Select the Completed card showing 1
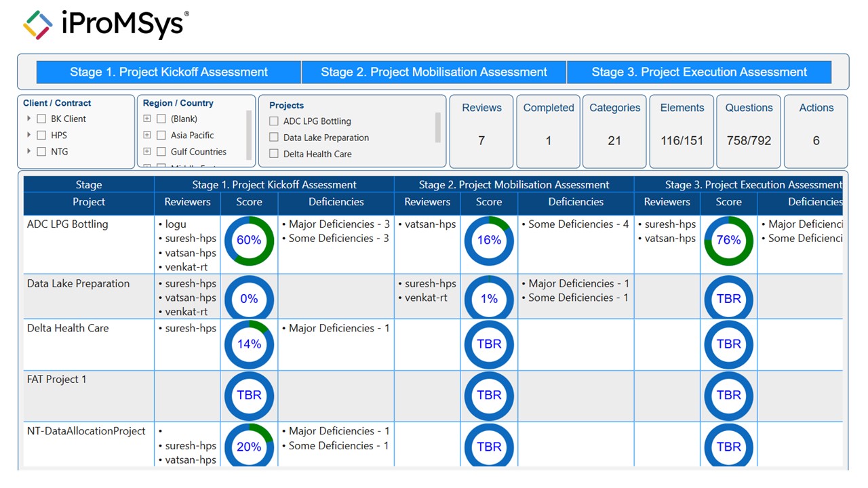The image size is (868, 488). tap(549, 131)
